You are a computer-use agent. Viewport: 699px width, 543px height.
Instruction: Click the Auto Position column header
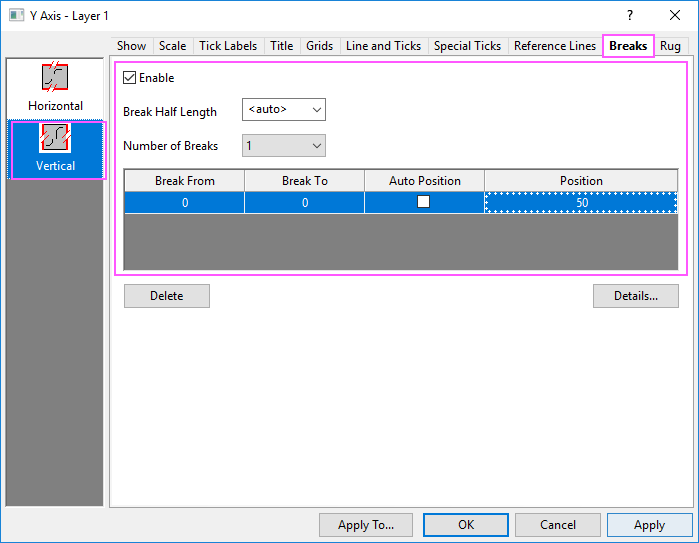pos(424,181)
